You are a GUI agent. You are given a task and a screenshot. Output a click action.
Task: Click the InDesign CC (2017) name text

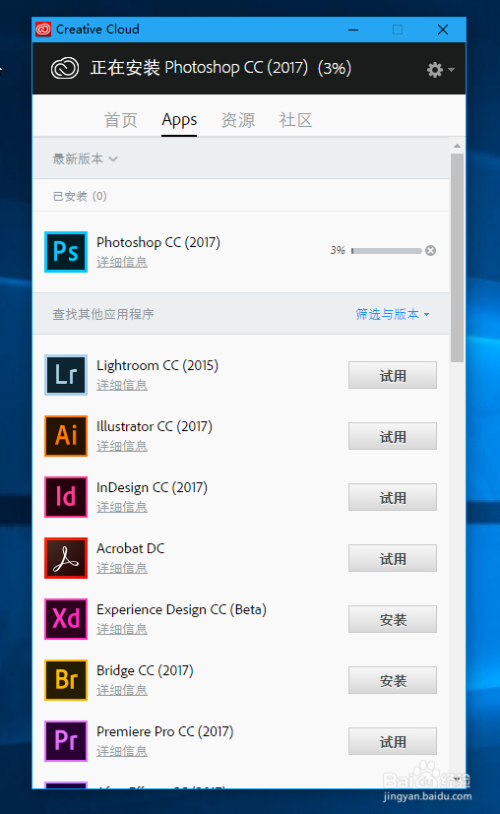(x=152, y=487)
